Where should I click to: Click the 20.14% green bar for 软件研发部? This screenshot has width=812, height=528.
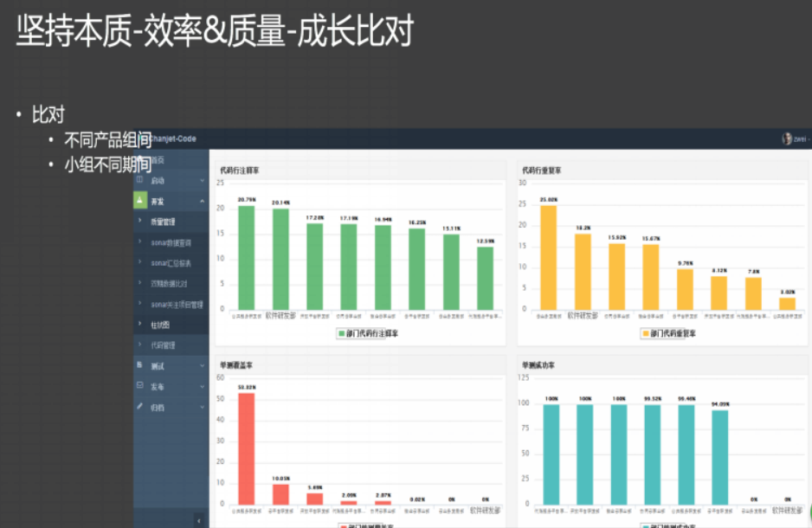(x=280, y=260)
